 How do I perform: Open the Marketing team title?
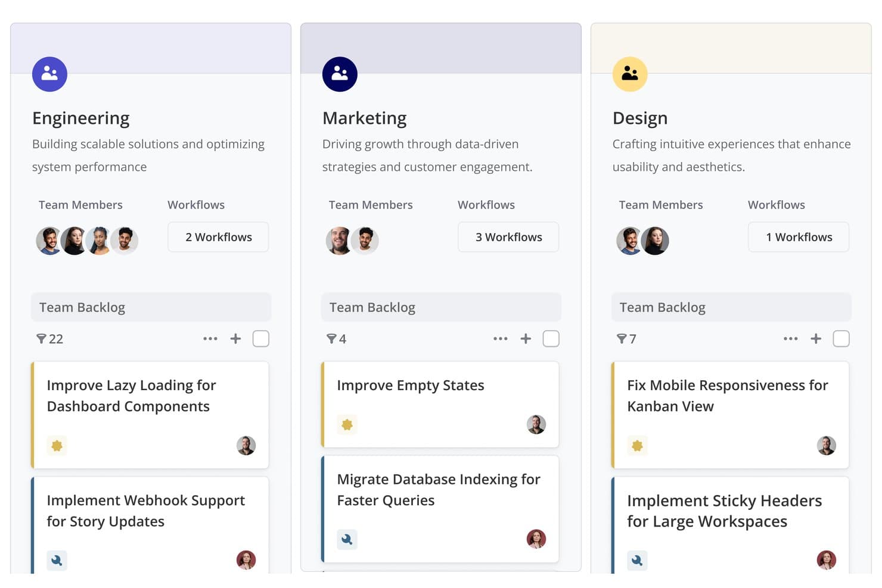click(x=365, y=118)
